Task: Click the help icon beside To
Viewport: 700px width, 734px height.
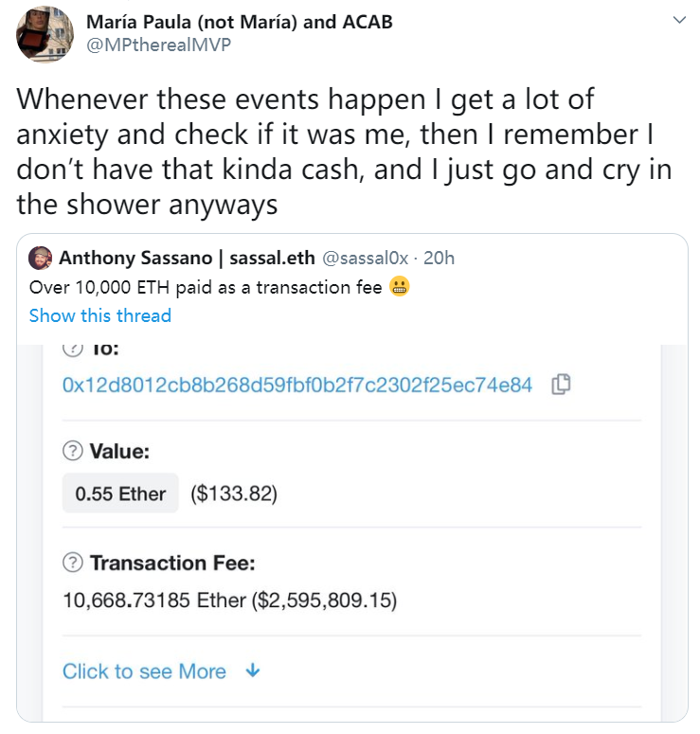Action: tap(72, 349)
